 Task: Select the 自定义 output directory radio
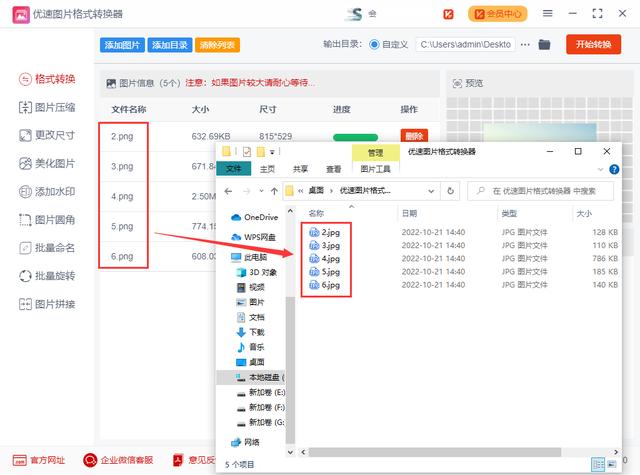click(374, 44)
